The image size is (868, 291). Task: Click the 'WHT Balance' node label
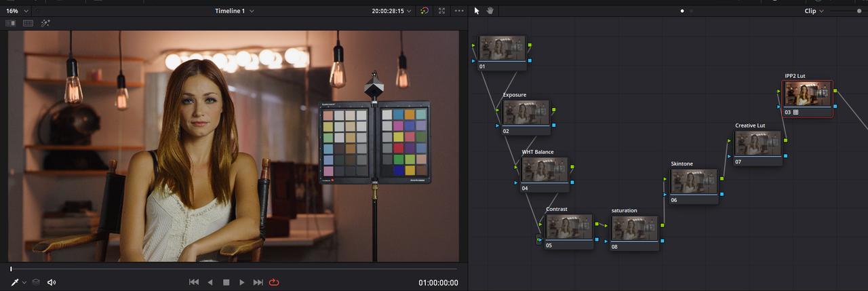537,152
